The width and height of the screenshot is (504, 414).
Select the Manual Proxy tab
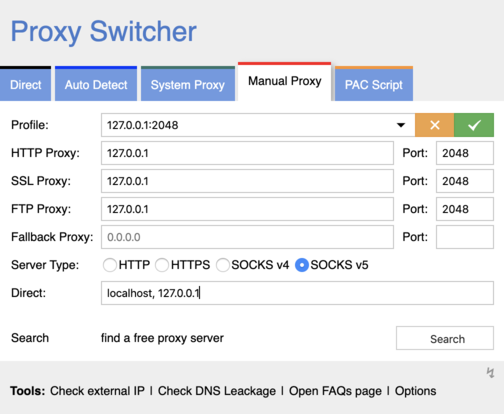point(285,82)
